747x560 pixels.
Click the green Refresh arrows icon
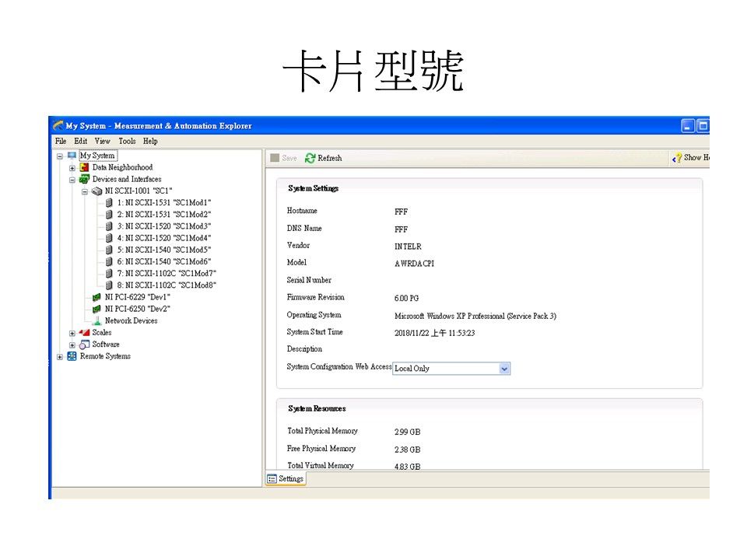[x=310, y=158]
